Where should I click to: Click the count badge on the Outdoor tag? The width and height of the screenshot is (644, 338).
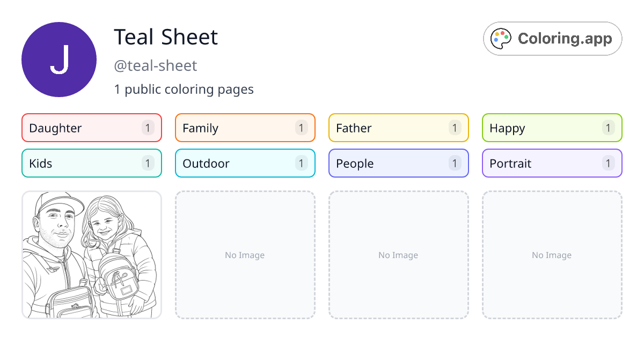[301, 163]
